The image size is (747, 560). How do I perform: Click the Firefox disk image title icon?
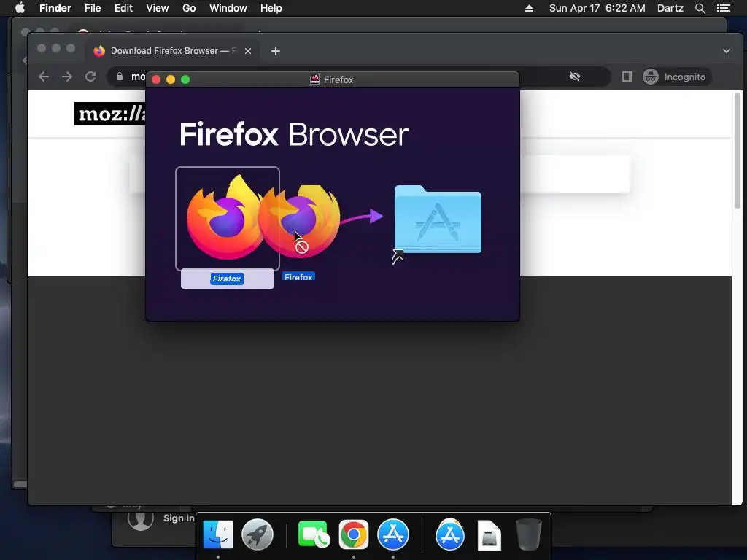tap(315, 79)
